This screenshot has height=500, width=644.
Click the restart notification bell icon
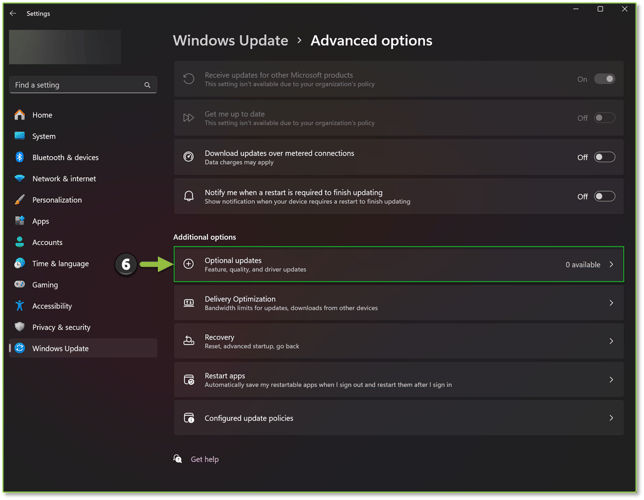189,196
